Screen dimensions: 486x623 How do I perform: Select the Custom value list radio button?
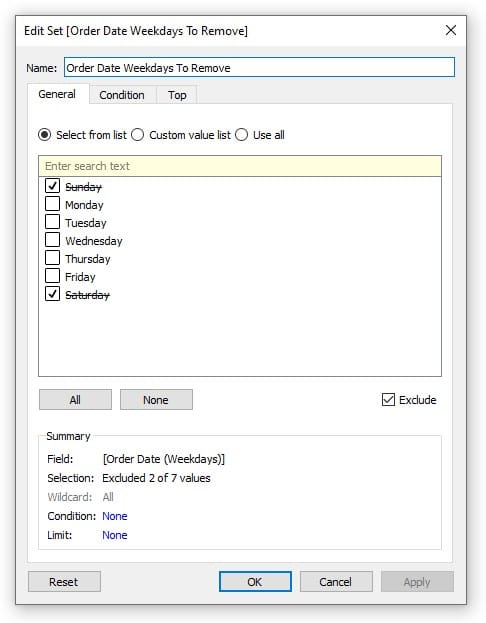coord(137,135)
